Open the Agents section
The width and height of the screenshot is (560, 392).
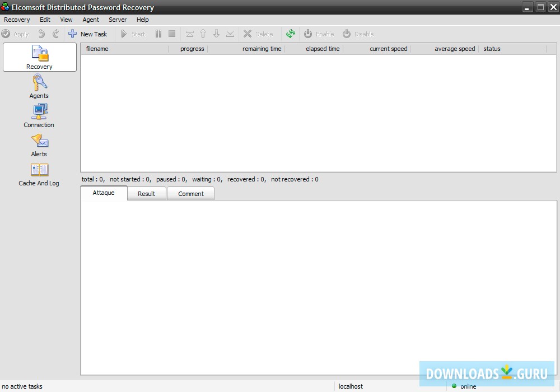tap(39, 86)
